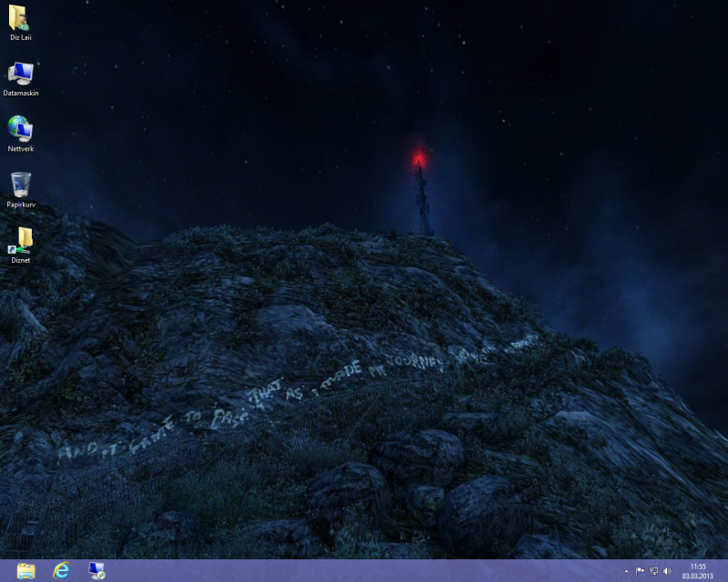The image size is (728, 582).
Task: Select the Diznet shortcut folder icon
Action: coord(20,240)
